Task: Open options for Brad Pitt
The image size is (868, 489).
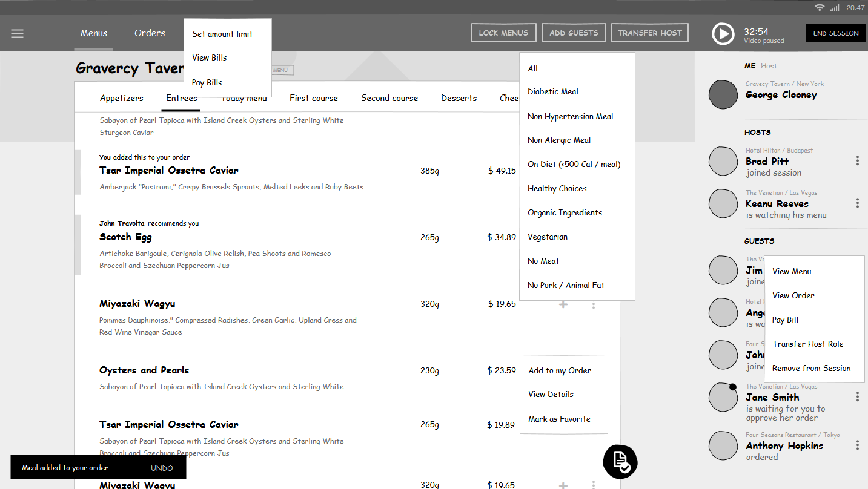Action: (x=857, y=160)
